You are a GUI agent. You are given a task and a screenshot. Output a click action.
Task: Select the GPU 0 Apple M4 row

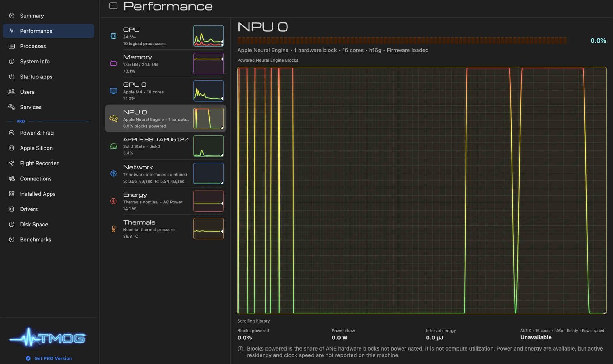pos(166,91)
